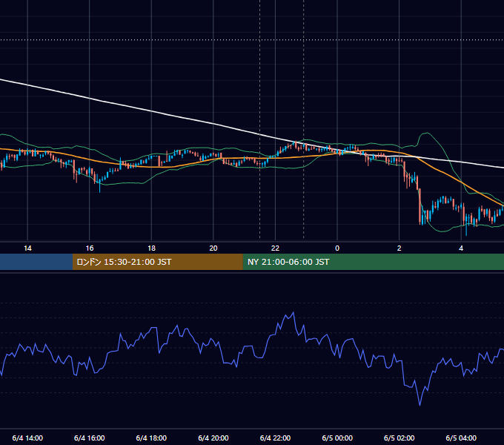Screen dimensions: 504x445
Task: Click the ロンドン 15:30-21:00 JST session bar
Action: [157, 262]
